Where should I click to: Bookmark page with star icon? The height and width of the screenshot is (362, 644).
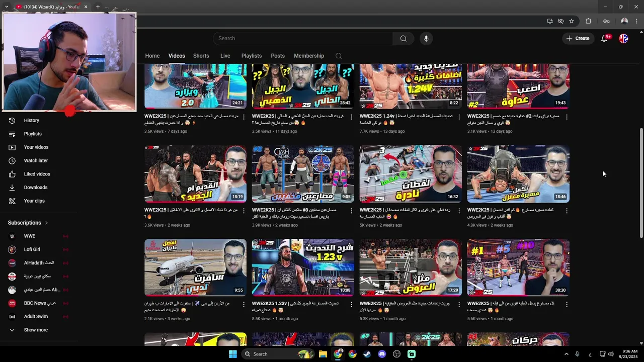point(572,21)
